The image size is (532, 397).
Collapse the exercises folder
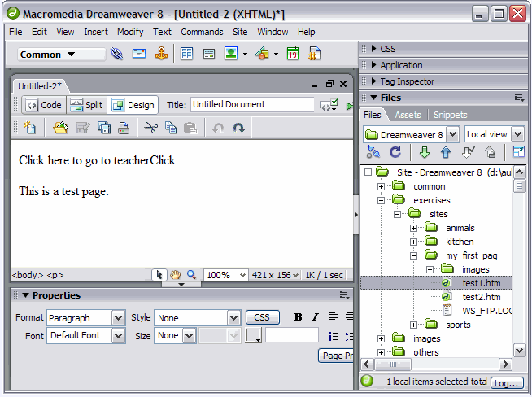(x=381, y=201)
